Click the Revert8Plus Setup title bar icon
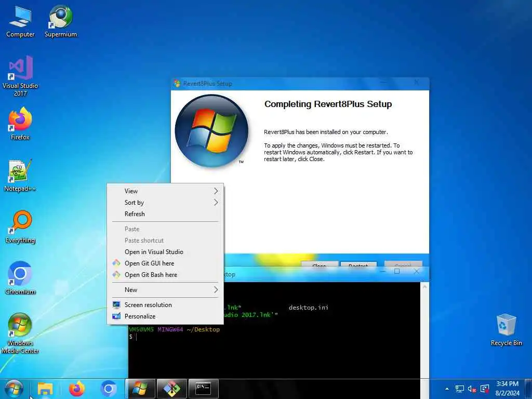The image size is (532, 399). 177,84
